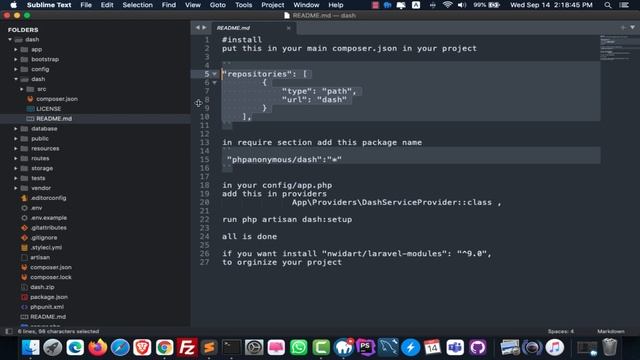This screenshot has height=360, width=640.
Task: Launch Brave browser from the dock
Action: [x=142, y=348]
